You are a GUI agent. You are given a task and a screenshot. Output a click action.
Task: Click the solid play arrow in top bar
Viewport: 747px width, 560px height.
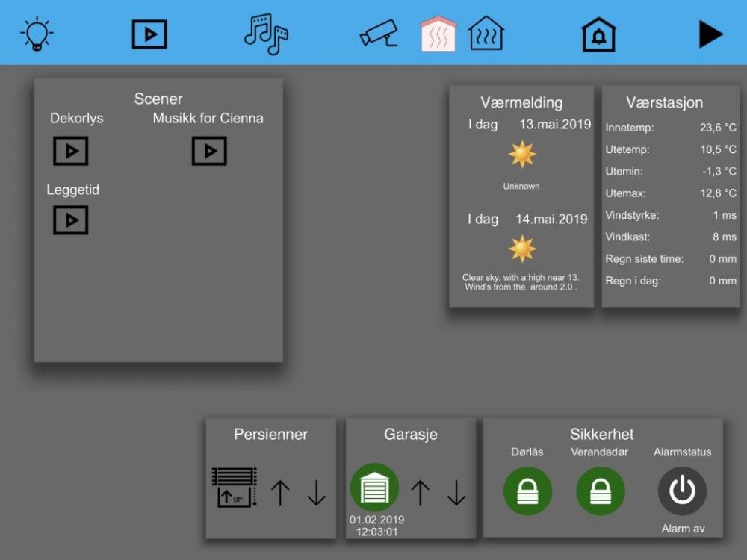[710, 34]
